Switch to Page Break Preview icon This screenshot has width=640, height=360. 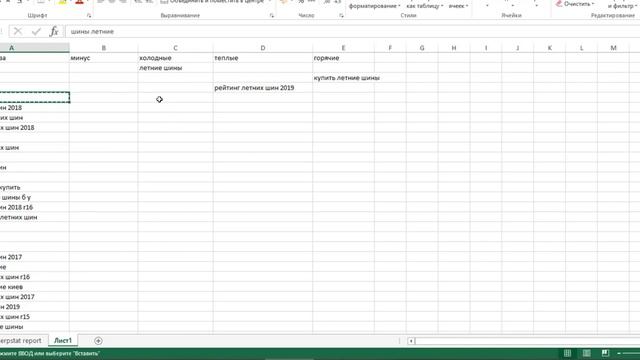click(605, 353)
